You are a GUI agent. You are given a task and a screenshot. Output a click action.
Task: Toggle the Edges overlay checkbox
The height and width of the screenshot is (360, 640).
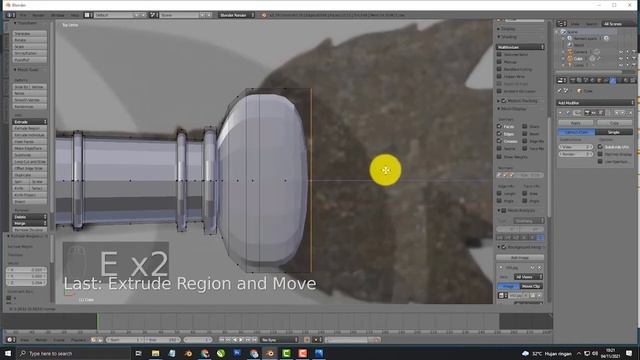(499, 134)
